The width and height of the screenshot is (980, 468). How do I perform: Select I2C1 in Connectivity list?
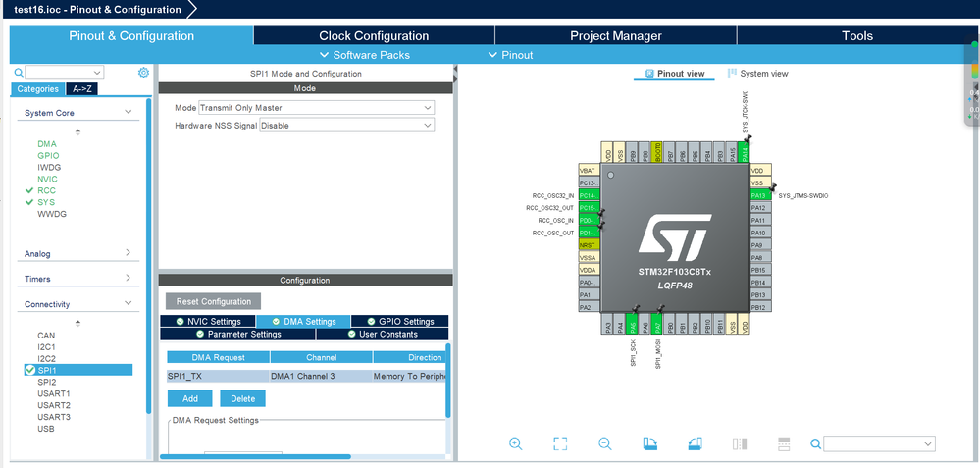point(46,346)
